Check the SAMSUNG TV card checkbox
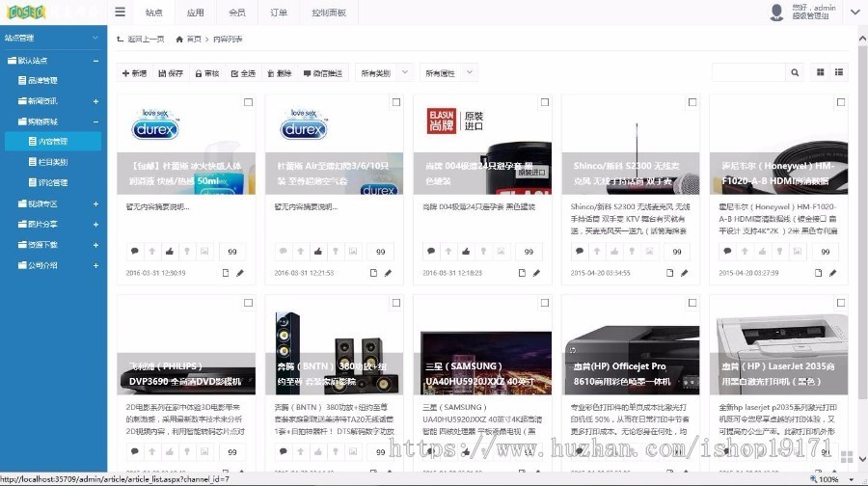 [545, 303]
